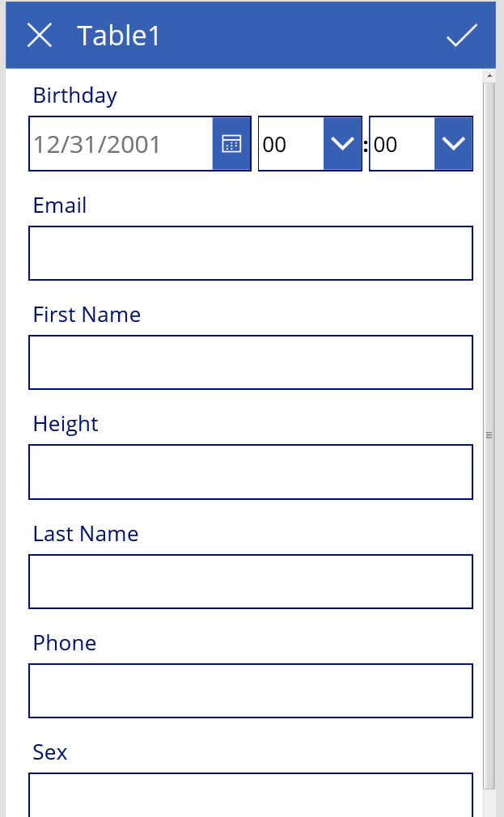Click the Last Name text box
The height and width of the screenshot is (817, 504).
point(251,582)
